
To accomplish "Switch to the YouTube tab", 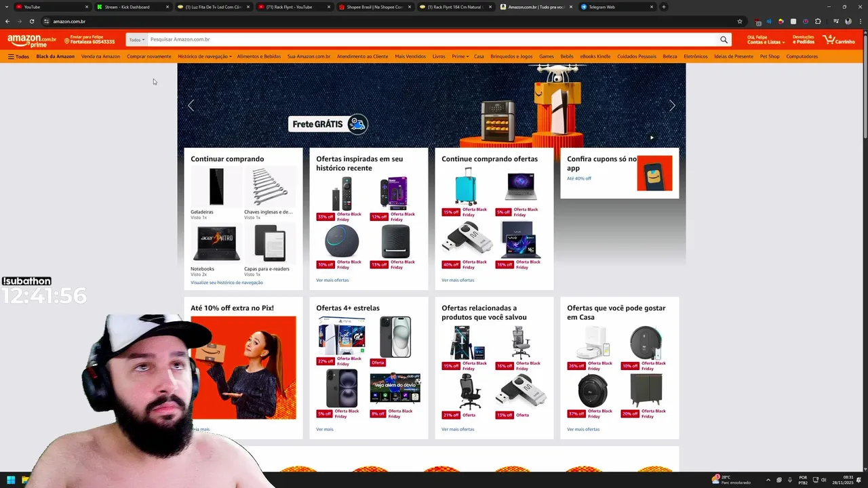I will (x=51, y=7).
